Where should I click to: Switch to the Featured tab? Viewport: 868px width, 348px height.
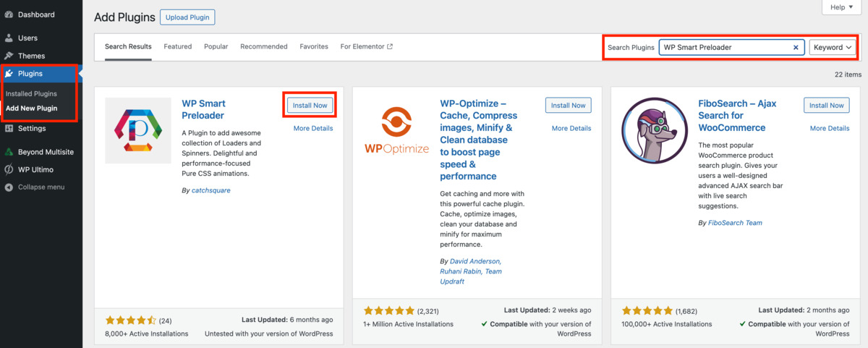pyautogui.click(x=178, y=46)
